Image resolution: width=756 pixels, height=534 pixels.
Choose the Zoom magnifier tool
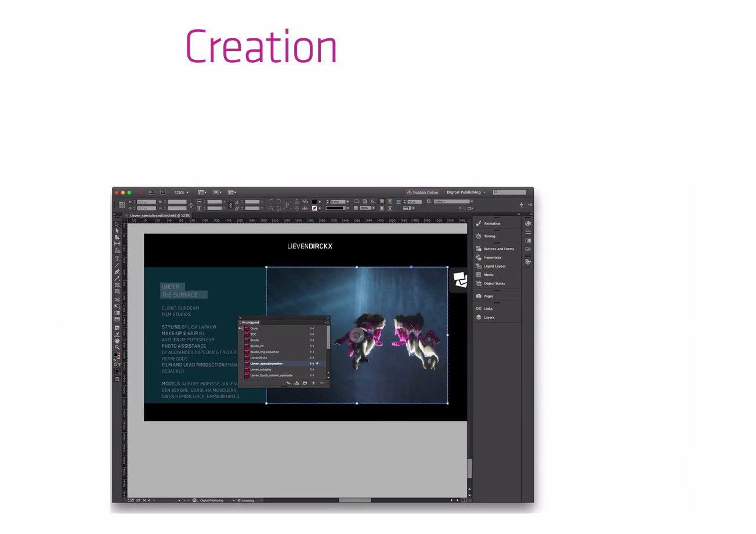[x=117, y=347]
